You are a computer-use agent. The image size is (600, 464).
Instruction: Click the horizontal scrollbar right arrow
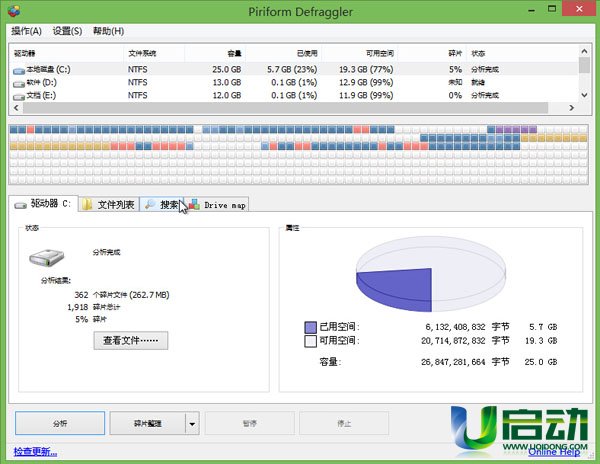pyautogui.click(x=572, y=108)
